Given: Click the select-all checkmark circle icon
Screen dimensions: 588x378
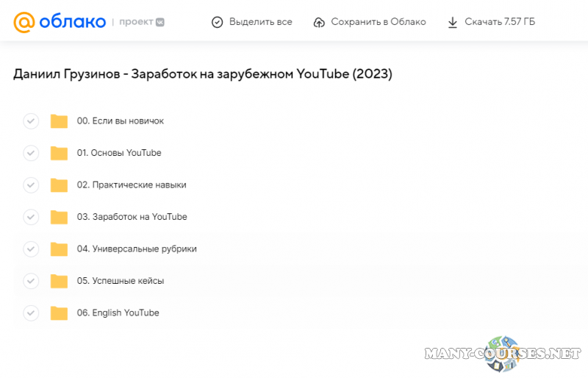Looking at the screenshot, I should [217, 22].
